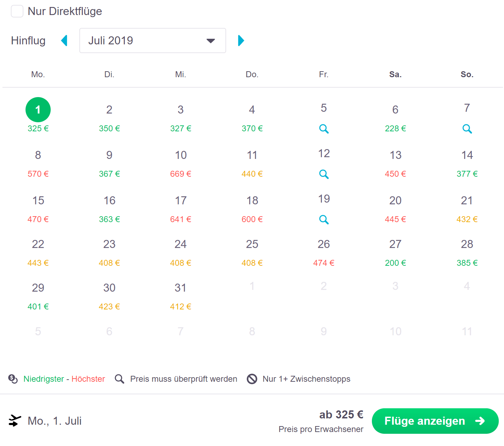
Task: Open the Juli 2019 month dropdown
Action: click(153, 41)
